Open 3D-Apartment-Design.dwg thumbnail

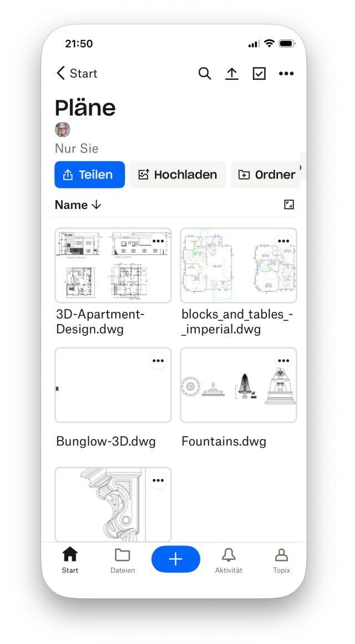[x=113, y=265]
